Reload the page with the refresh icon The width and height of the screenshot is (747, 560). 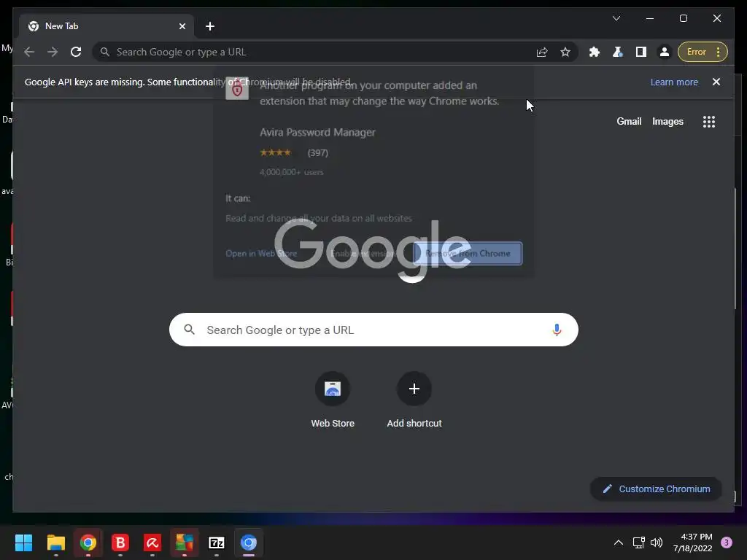(76, 52)
